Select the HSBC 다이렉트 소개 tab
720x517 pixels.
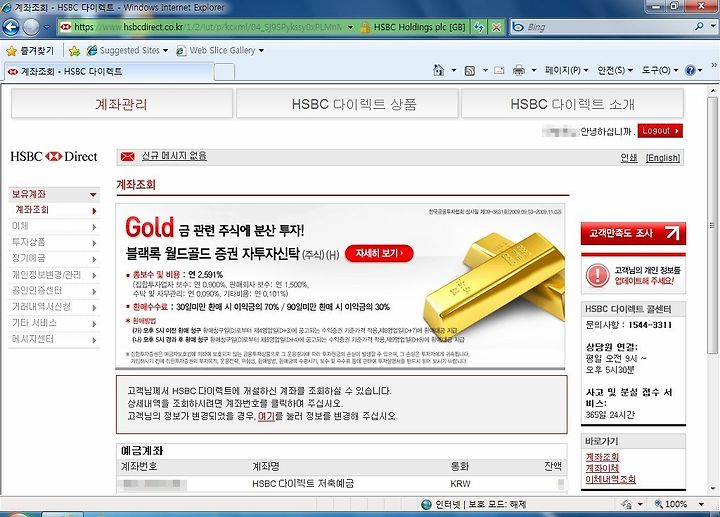(573, 104)
